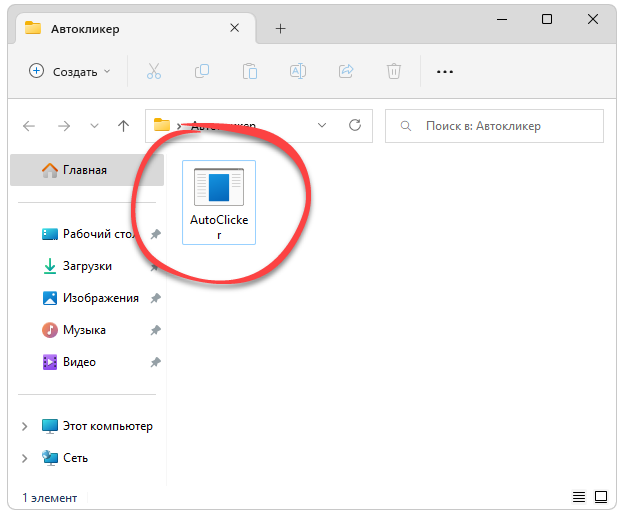Viewport: 622px width, 515px height.
Task: Click the Cut scissors icon
Action: (x=154, y=71)
